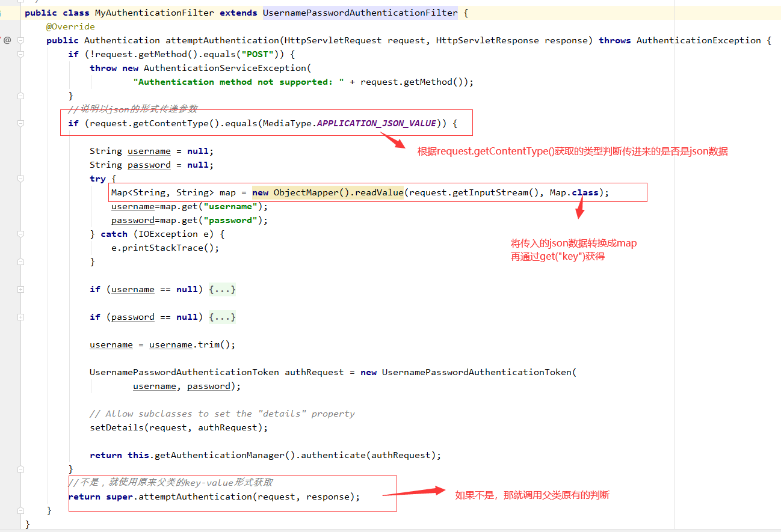Click the fold marker beside attemptAuthentication method
The image size is (781, 532).
coord(19,40)
